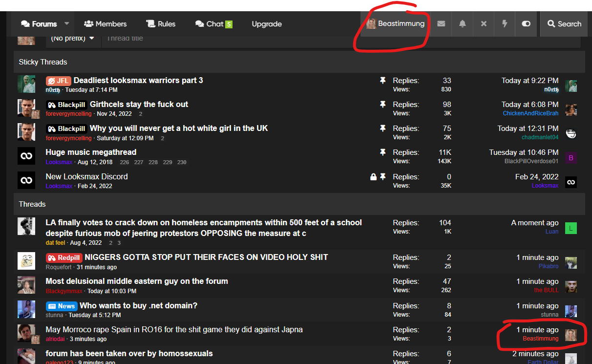
Task: Click the JFL prefix label
Action: (x=59, y=81)
